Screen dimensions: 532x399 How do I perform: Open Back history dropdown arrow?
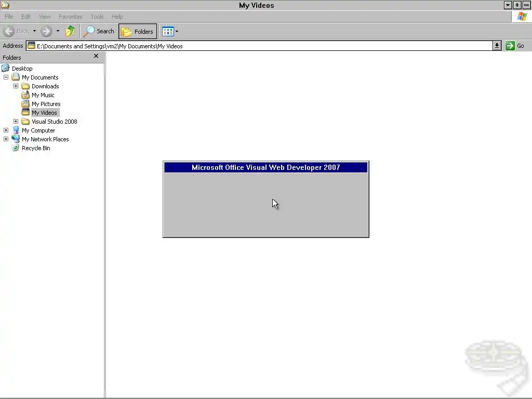[x=34, y=31]
